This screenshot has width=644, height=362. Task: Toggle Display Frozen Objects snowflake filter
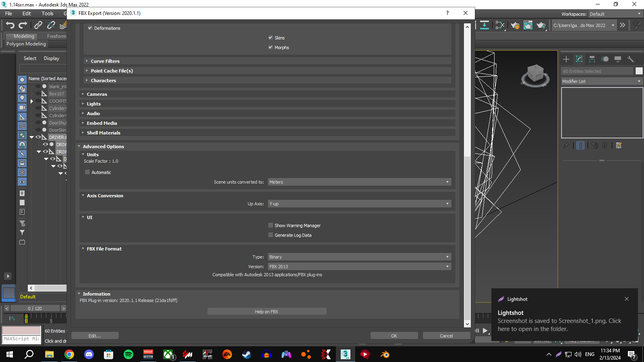pyautogui.click(x=22, y=172)
